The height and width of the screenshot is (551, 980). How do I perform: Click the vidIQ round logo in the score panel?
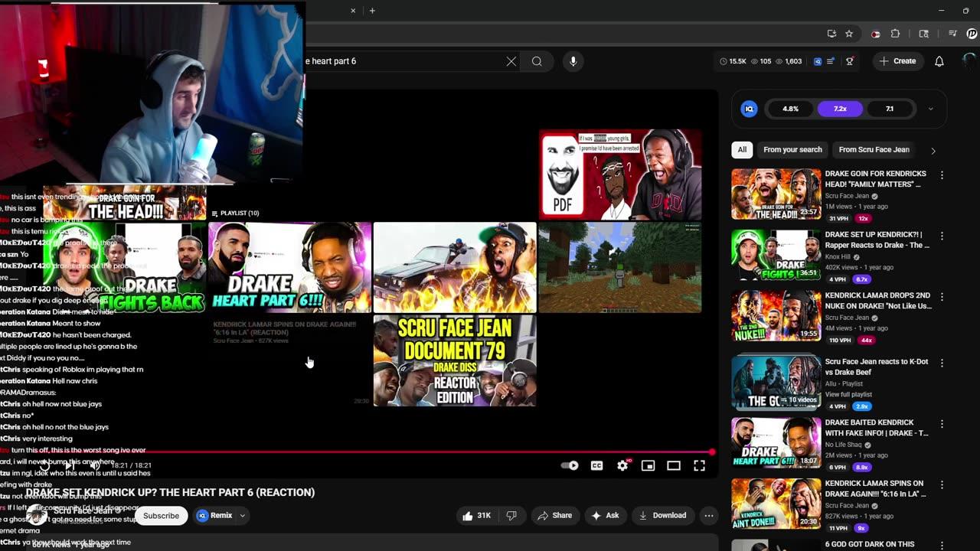point(750,109)
